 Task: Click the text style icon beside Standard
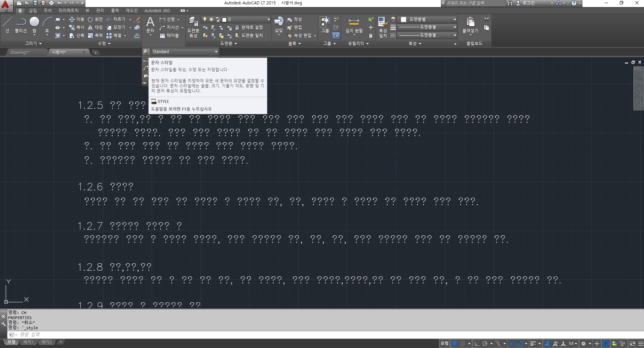tap(146, 52)
